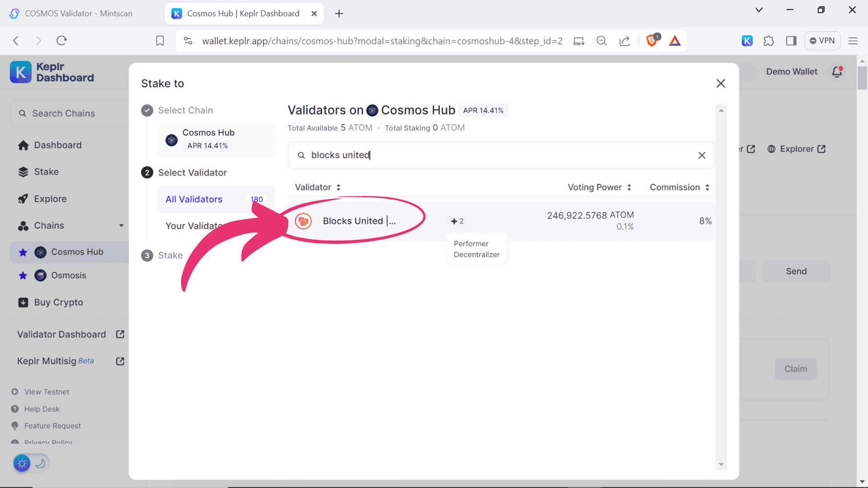Focus the Search Chains field
This screenshot has height=488, width=868.
pyautogui.click(x=70, y=113)
